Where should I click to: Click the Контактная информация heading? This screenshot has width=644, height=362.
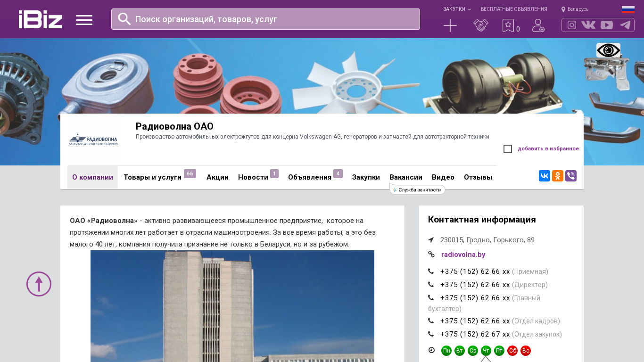tap(482, 220)
